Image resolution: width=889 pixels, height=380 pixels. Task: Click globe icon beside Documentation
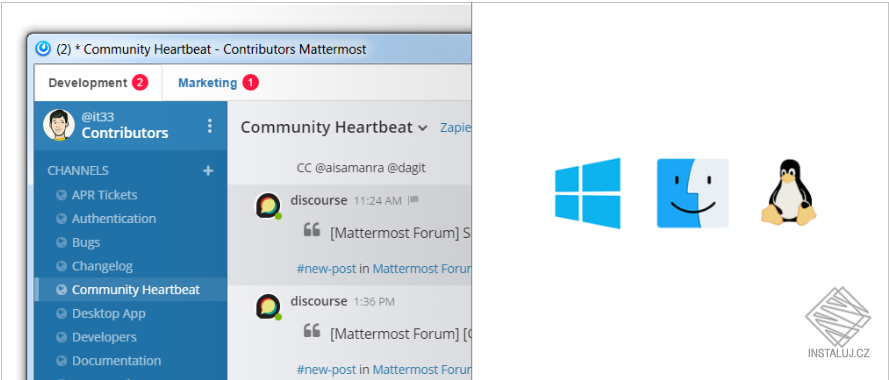[62, 361]
